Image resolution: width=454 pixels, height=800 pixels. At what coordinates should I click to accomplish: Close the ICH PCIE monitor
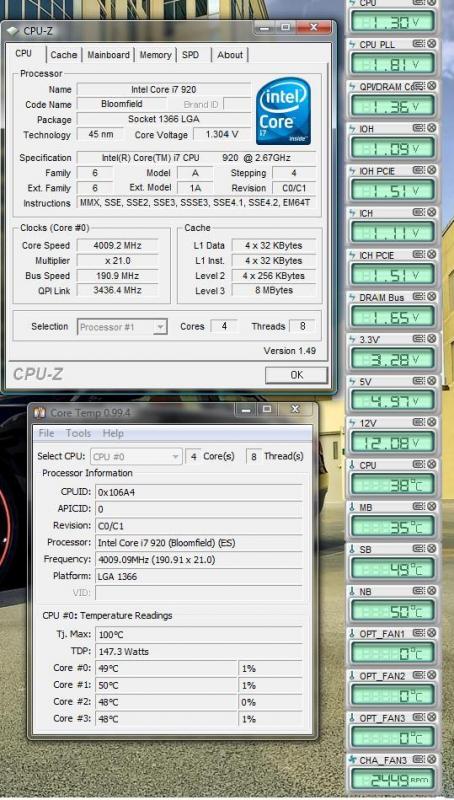(x=432, y=254)
